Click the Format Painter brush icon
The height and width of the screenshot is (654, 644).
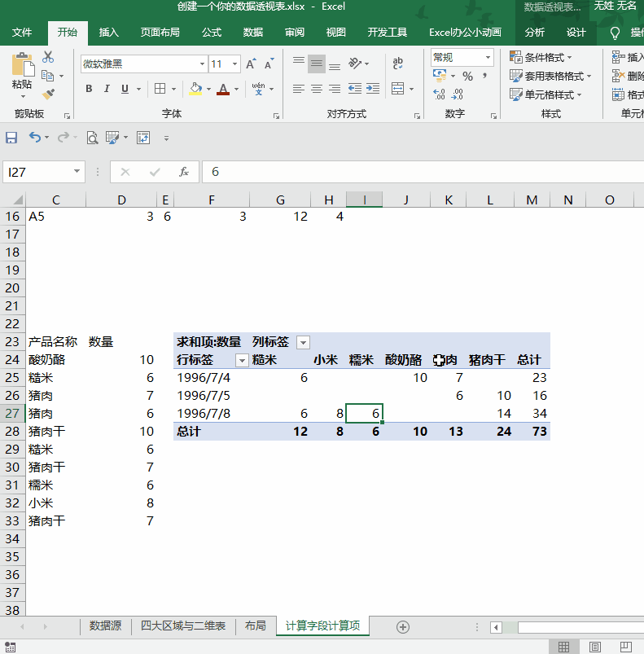coord(48,94)
